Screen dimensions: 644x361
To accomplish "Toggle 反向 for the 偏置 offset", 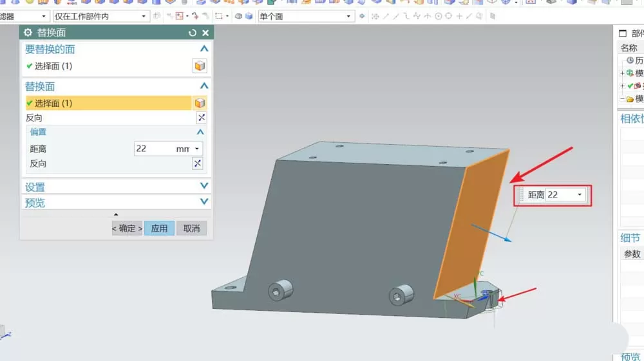I will point(198,163).
